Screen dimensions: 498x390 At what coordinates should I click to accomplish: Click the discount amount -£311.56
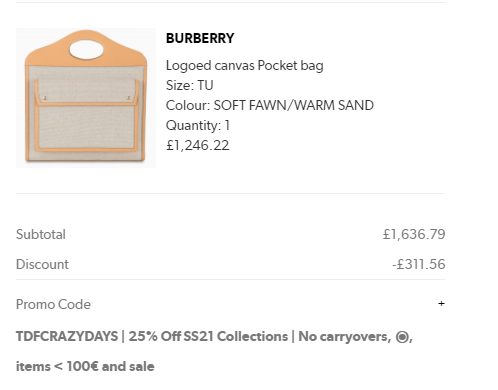click(x=418, y=264)
